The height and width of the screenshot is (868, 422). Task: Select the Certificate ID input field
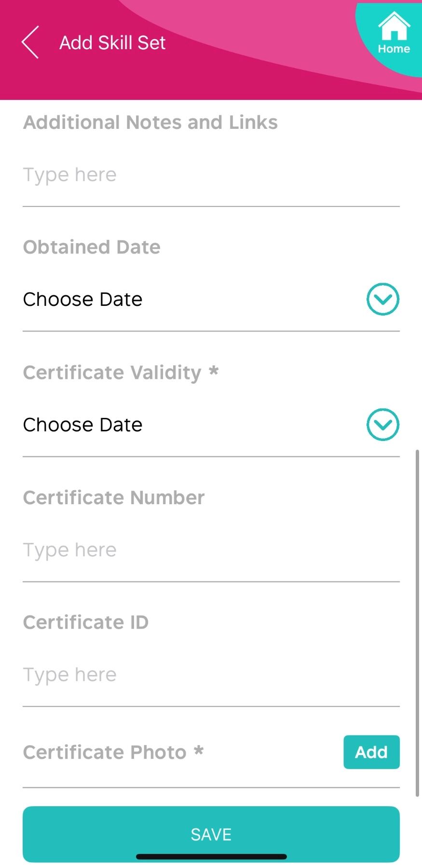211,675
